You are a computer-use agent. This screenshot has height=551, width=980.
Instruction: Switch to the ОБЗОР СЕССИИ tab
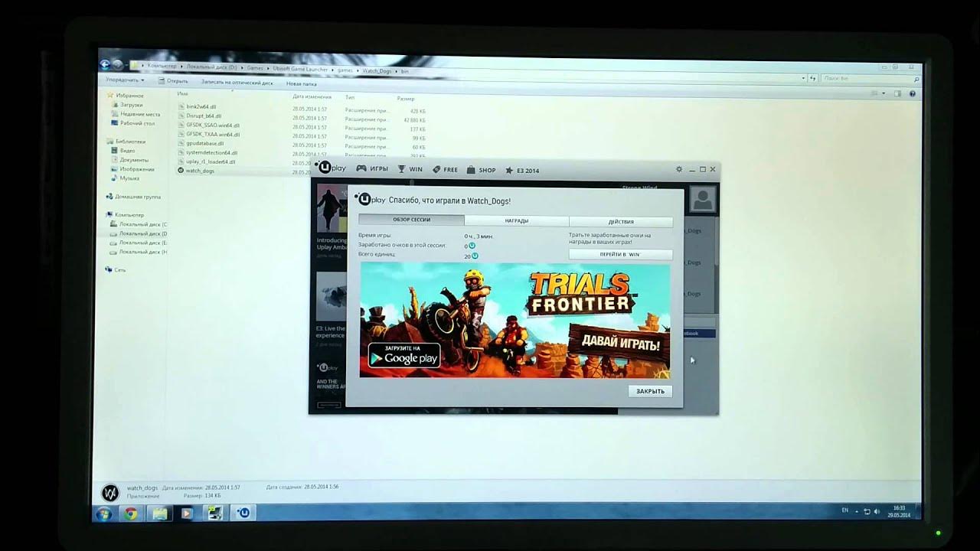coord(412,220)
